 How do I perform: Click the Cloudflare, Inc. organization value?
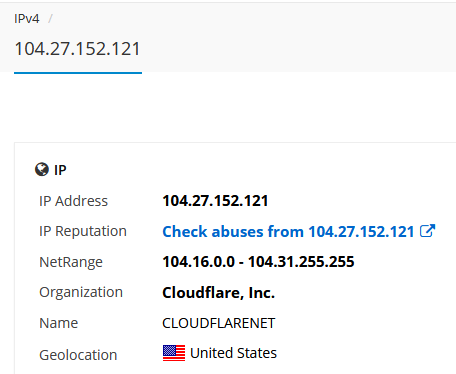(218, 293)
